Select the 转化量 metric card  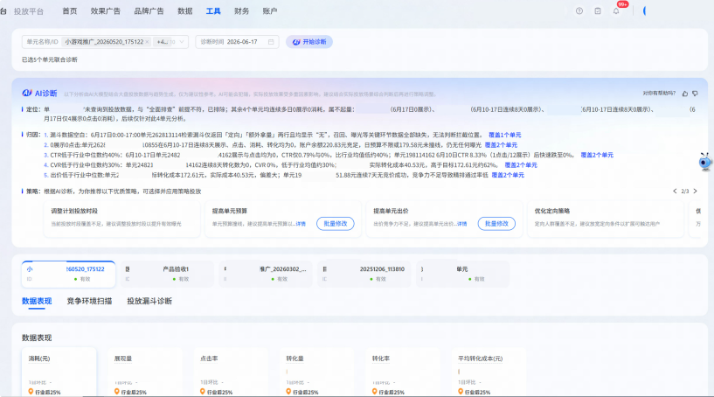[x=316, y=372]
